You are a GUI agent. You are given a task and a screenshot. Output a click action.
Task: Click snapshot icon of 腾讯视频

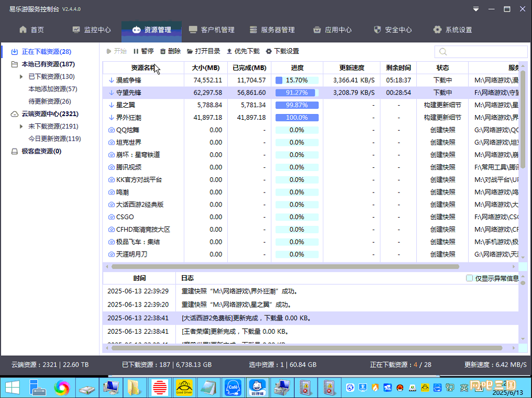pos(112,167)
